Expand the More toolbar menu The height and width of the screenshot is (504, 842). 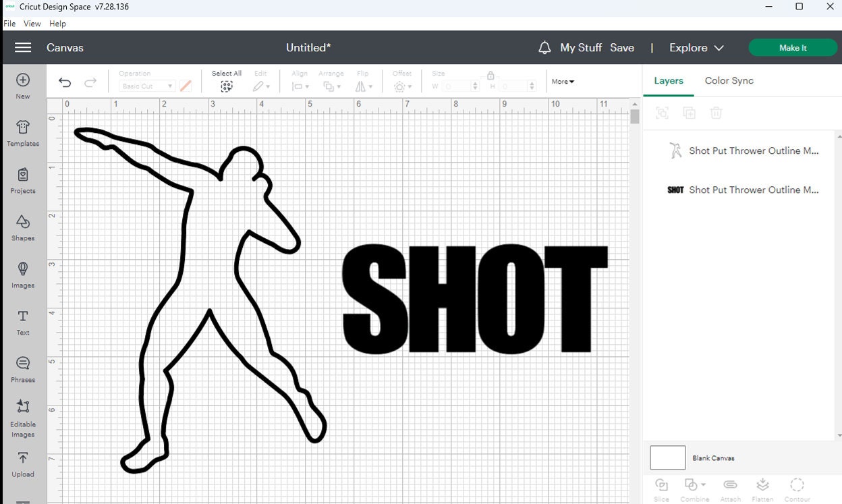click(562, 81)
